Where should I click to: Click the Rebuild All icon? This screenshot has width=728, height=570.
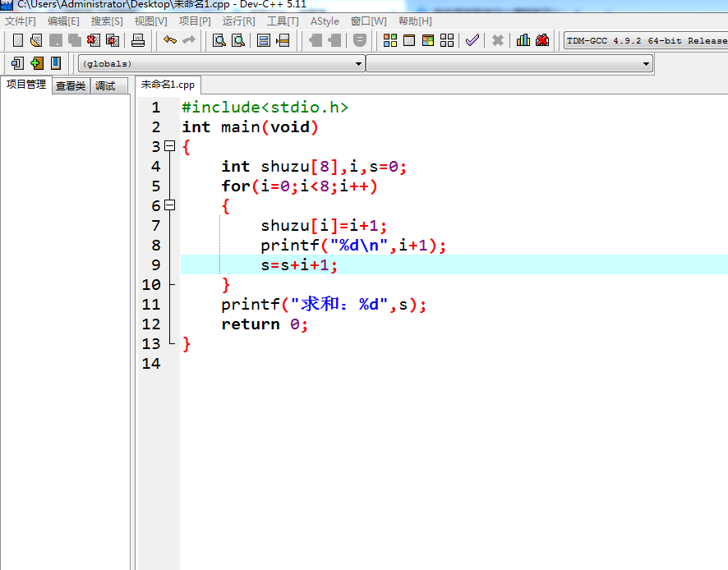447,40
